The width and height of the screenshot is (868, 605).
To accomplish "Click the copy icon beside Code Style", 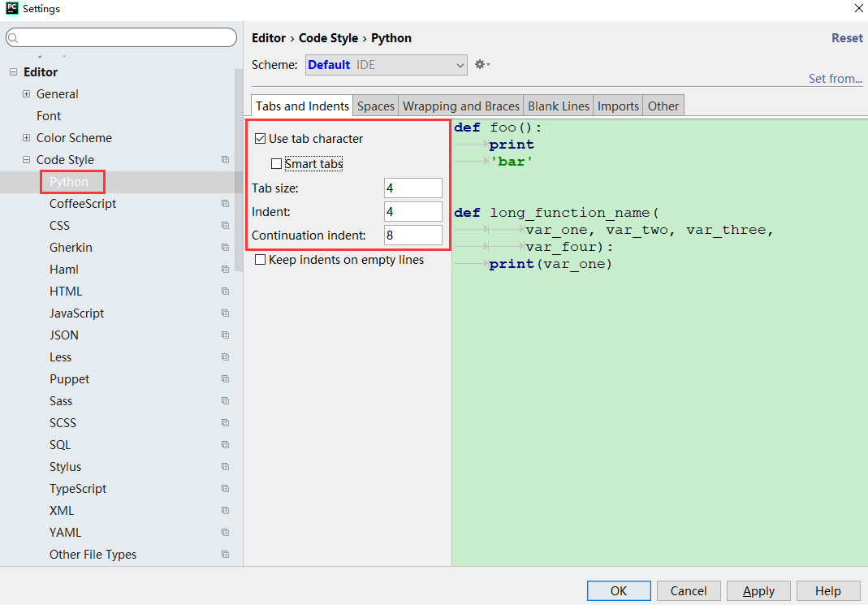I will (x=225, y=160).
